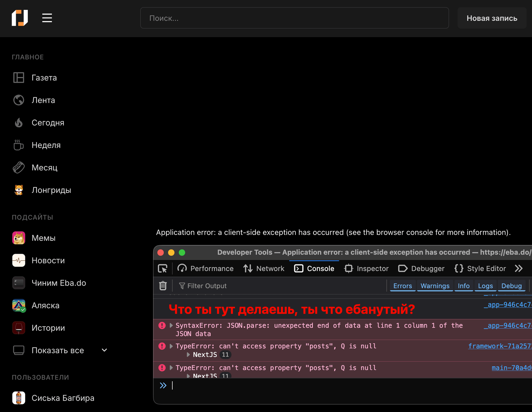Open the Газета section
This screenshot has width=532, height=412.
click(44, 78)
